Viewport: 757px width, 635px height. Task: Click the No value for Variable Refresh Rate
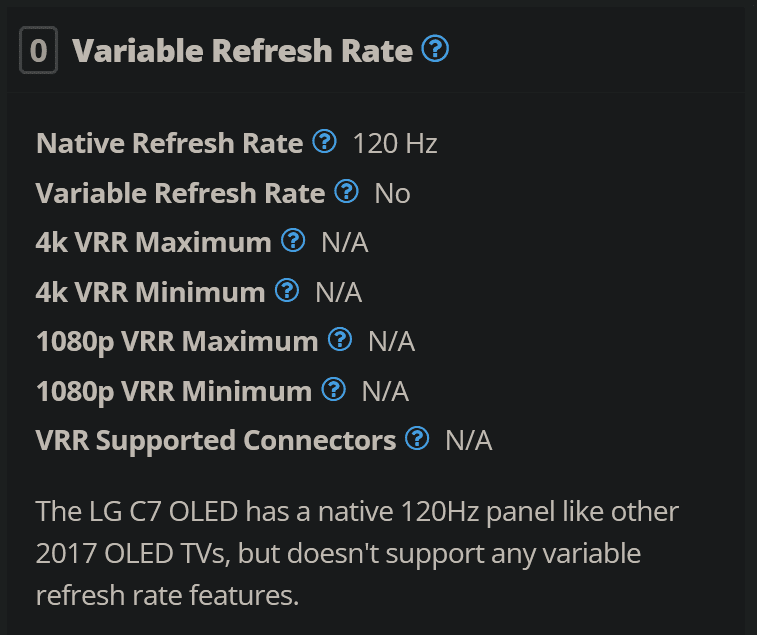point(393,194)
